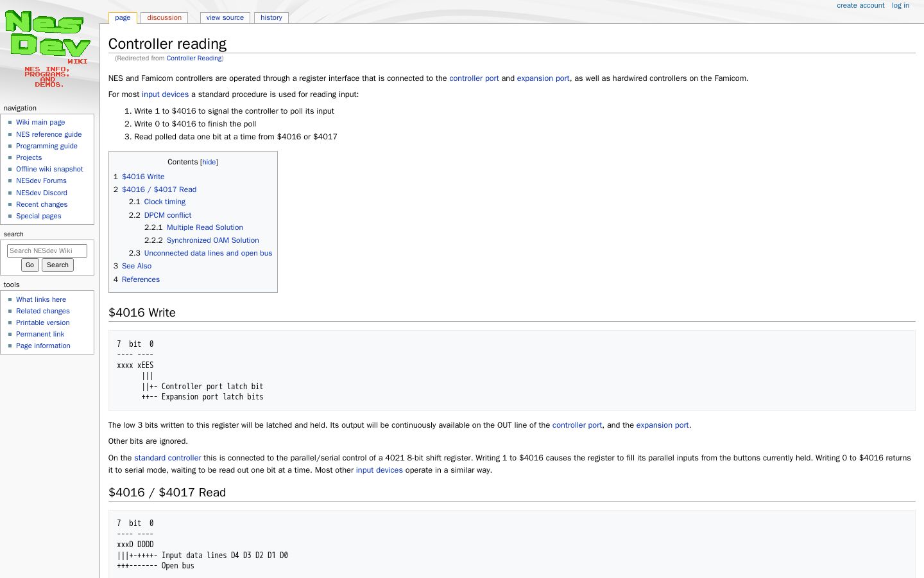This screenshot has height=578, width=924.
Task: Click the 'Expansion port latch bits' code line
Action: [x=212, y=397]
